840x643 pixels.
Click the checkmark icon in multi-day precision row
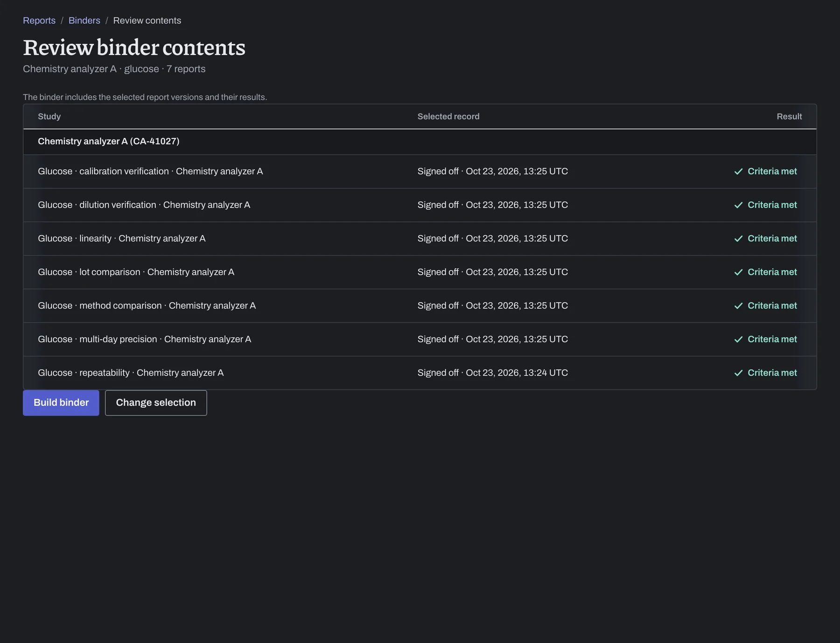pos(738,340)
